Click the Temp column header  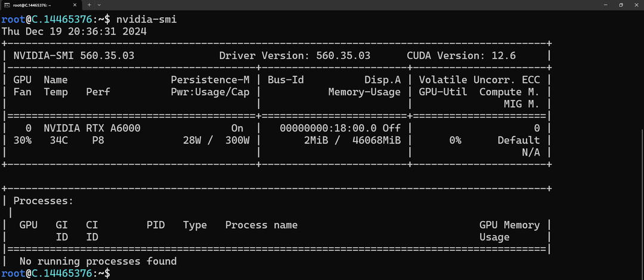56,92
